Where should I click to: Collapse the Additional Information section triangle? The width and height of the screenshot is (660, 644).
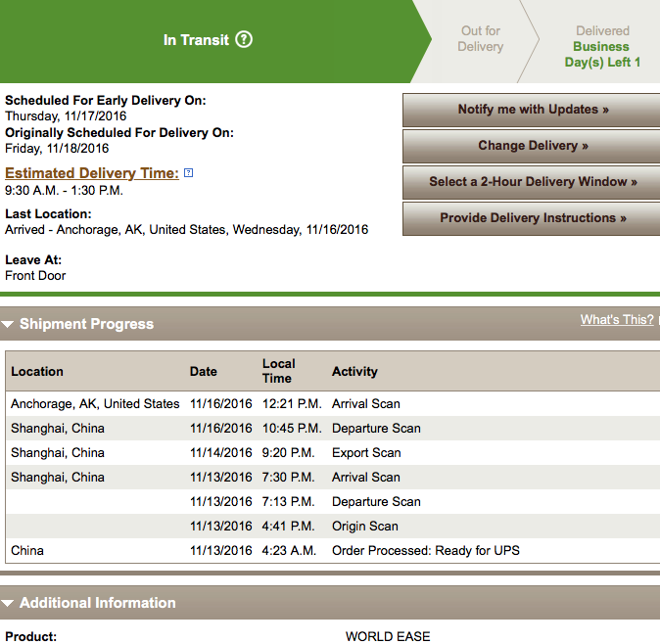click(7, 603)
